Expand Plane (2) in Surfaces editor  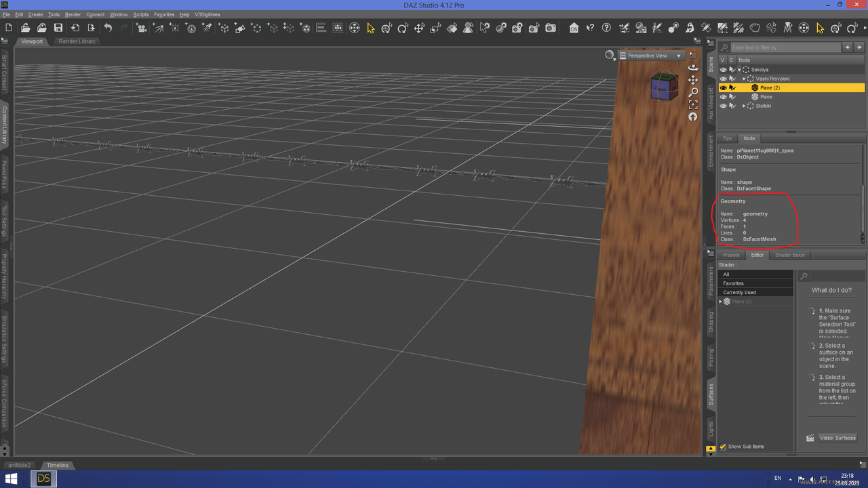pos(721,301)
